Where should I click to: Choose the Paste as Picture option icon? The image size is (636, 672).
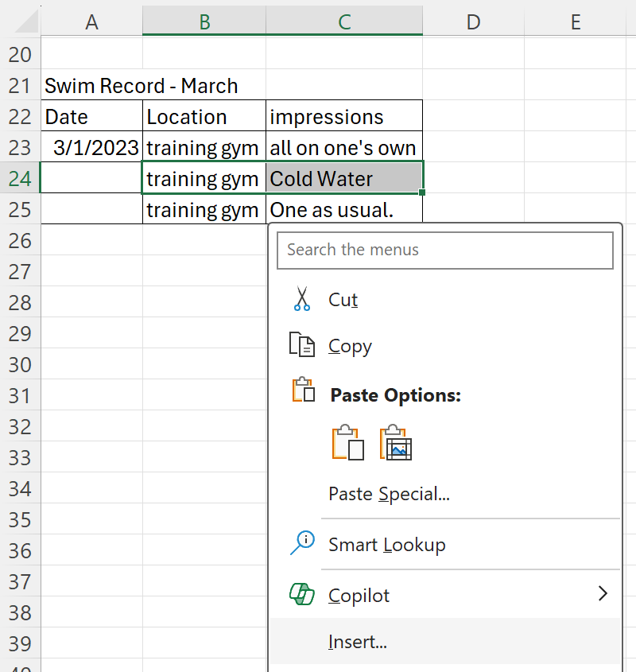(x=396, y=443)
